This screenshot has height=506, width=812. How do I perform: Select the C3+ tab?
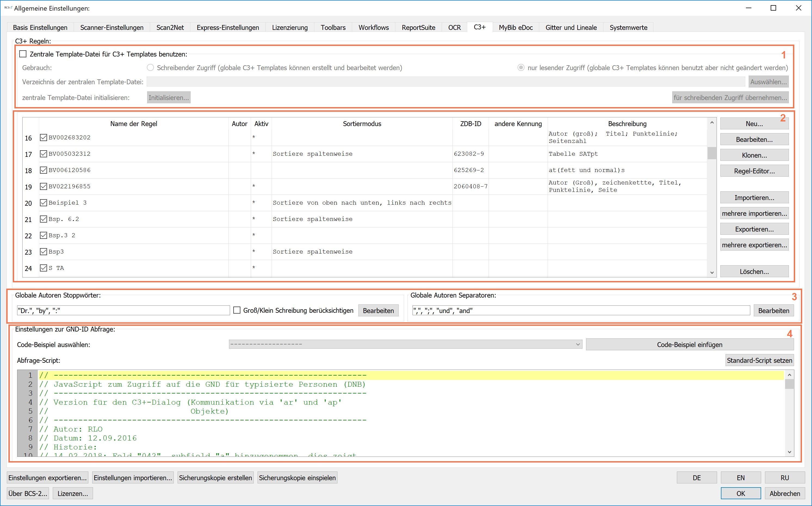coord(479,27)
